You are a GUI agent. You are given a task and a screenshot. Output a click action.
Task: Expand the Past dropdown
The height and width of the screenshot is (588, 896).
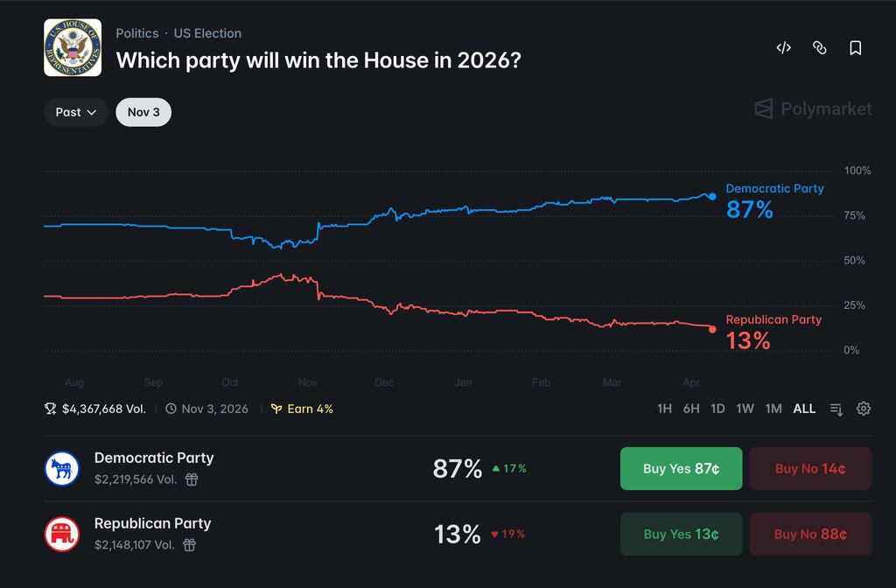(76, 112)
